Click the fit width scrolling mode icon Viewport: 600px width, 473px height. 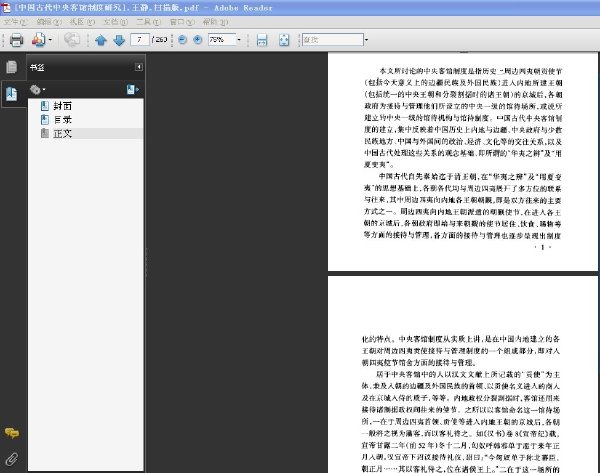click(x=262, y=40)
